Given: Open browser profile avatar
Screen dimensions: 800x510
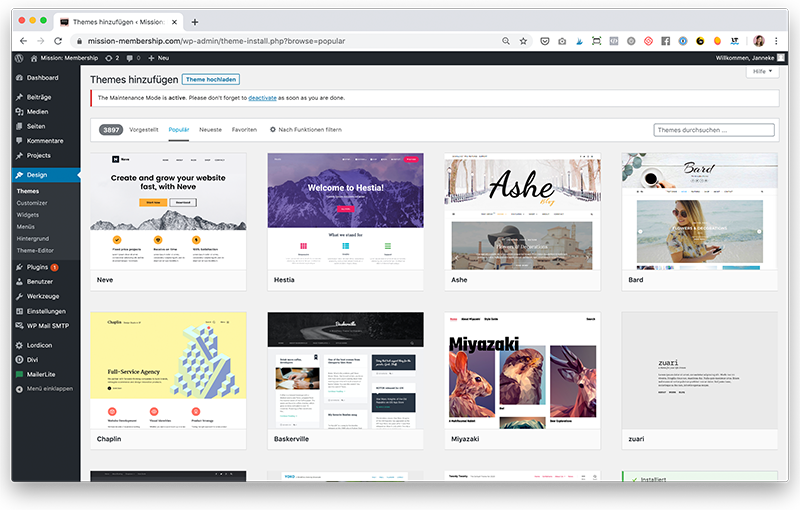Looking at the screenshot, I should click(759, 41).
